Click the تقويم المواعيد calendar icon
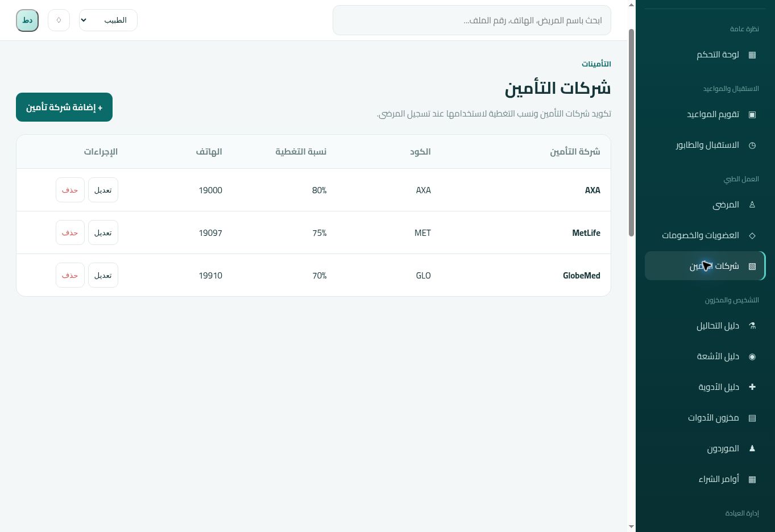This screenshot has width=775, height=532. (752, 115)
